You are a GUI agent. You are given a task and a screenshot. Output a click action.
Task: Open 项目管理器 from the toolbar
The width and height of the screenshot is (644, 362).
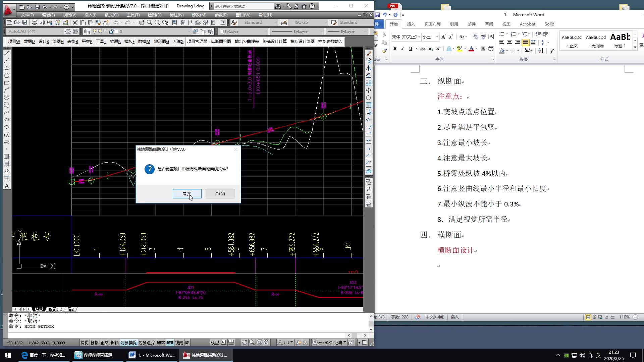point(197,41)
